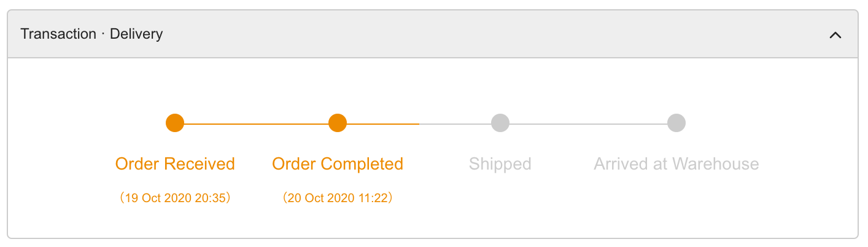The height and width of the screenshot is (247, 868).
Task: Click the word Transaction in the header
Action: (58, 34)
